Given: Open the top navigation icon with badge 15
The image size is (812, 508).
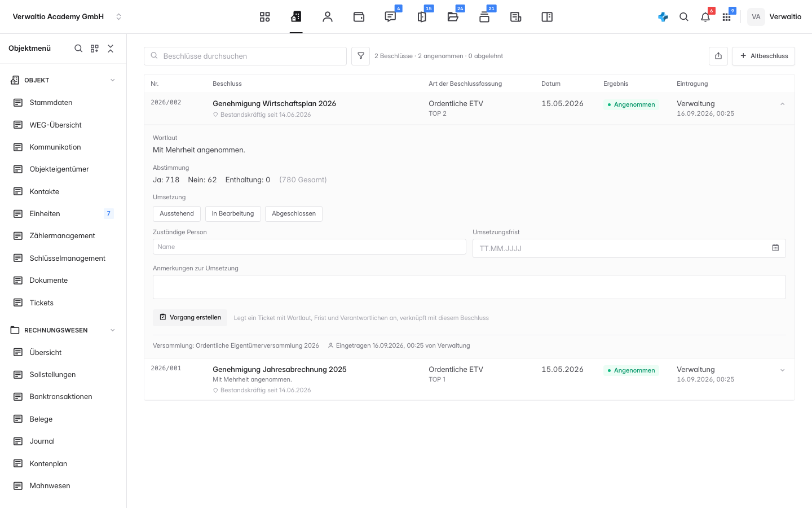Looking at the screenshot, I should (x=422, y=17).
